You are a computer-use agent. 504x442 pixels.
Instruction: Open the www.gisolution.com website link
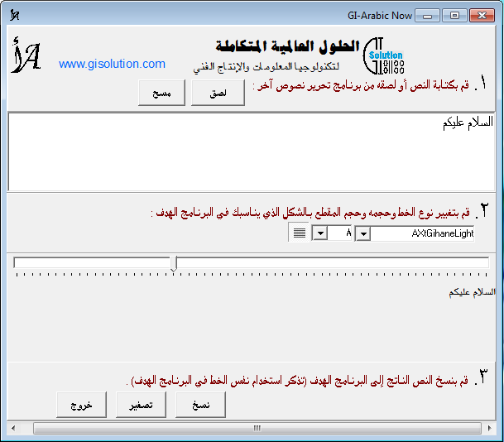click(112, 64)
